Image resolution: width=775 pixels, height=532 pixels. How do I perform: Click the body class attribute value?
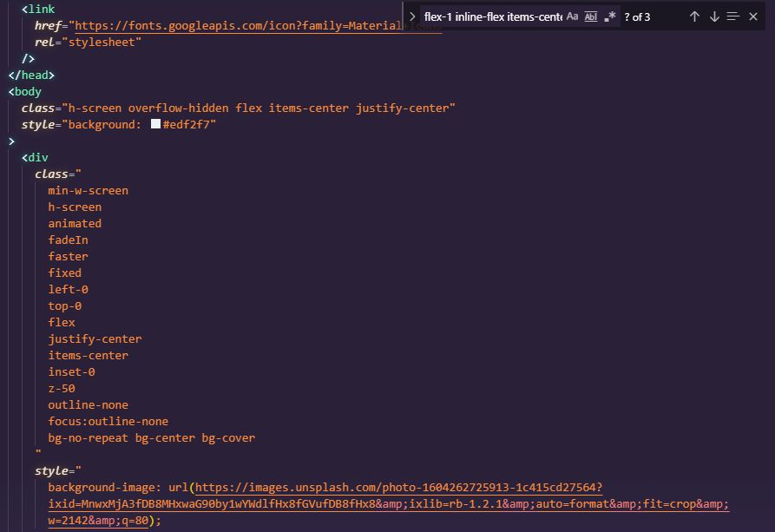click(259, 108)
